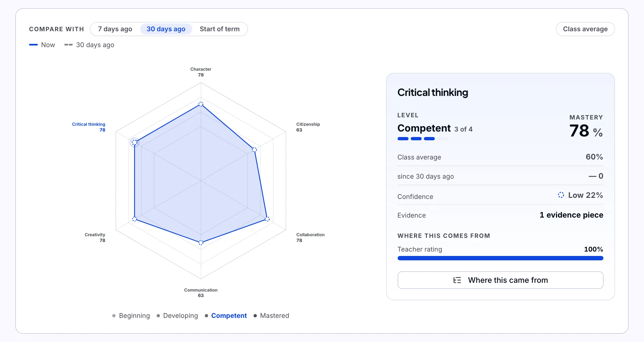
Task: Click the Low 22% confidence value
Action: click(585, 195)
